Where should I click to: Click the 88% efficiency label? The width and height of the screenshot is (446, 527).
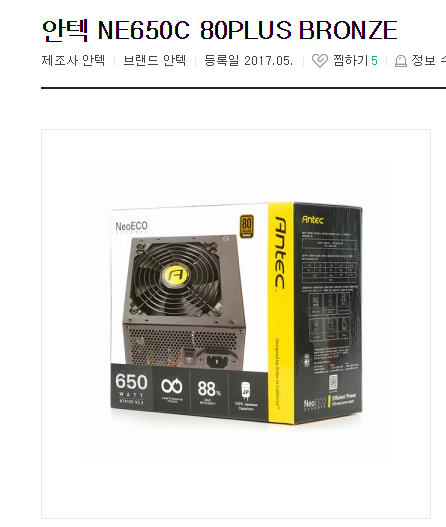[209, 391]
